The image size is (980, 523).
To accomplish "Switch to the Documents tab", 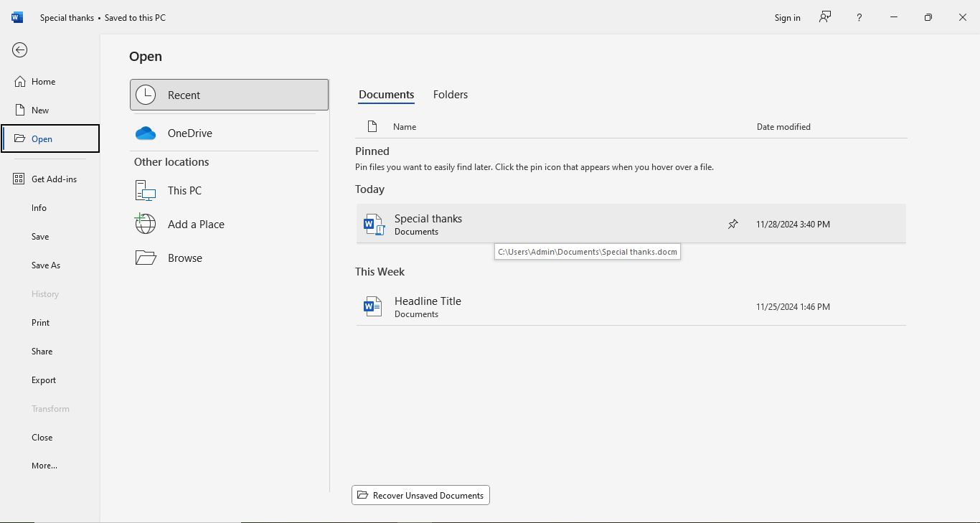I will (x=387, y=95).
